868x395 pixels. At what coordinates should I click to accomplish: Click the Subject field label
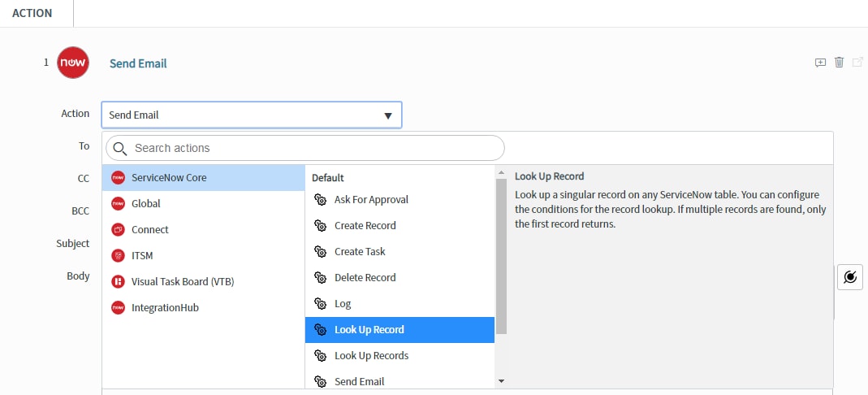[x=72, y=243]
